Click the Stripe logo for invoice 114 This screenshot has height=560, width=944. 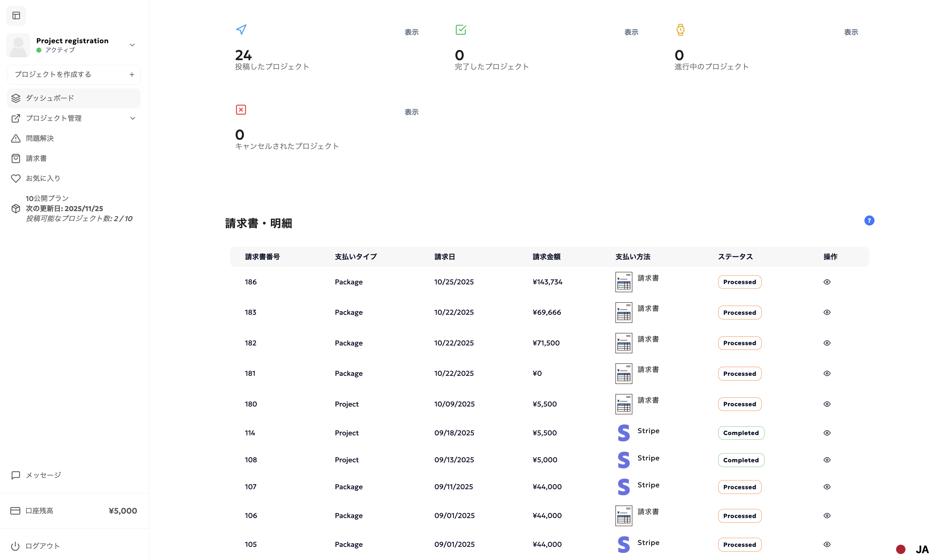click(623, 433)
